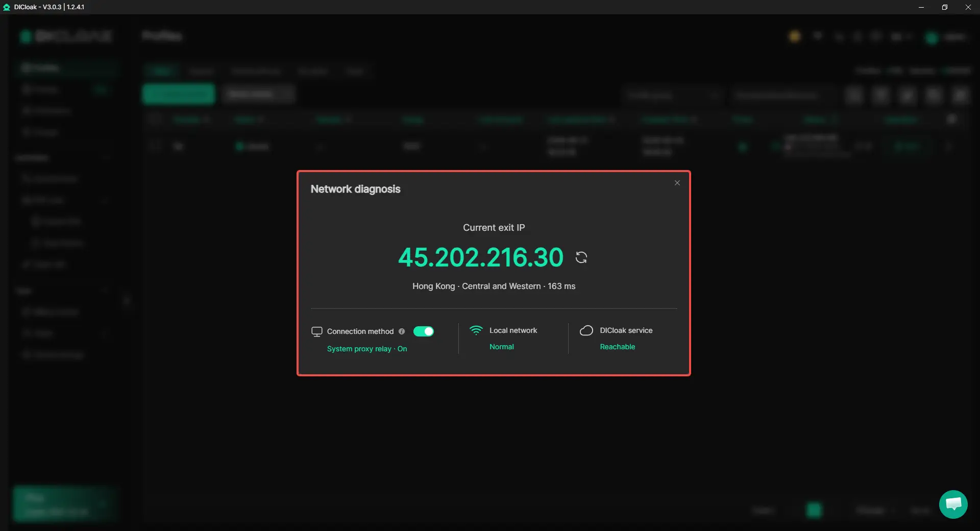Click the Reachable service status text
The image size is (980, 531).
(x=618, y=347)
